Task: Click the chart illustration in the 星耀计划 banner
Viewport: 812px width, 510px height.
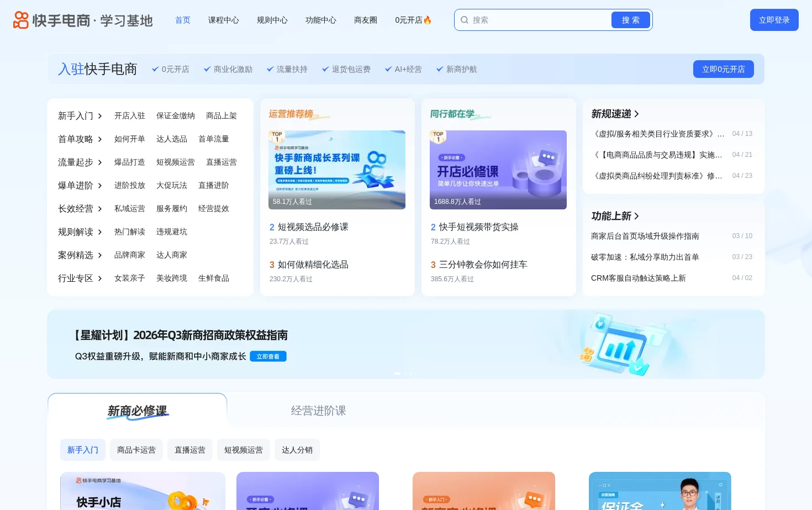Action: pyautogui.click(x=621, y=344)
